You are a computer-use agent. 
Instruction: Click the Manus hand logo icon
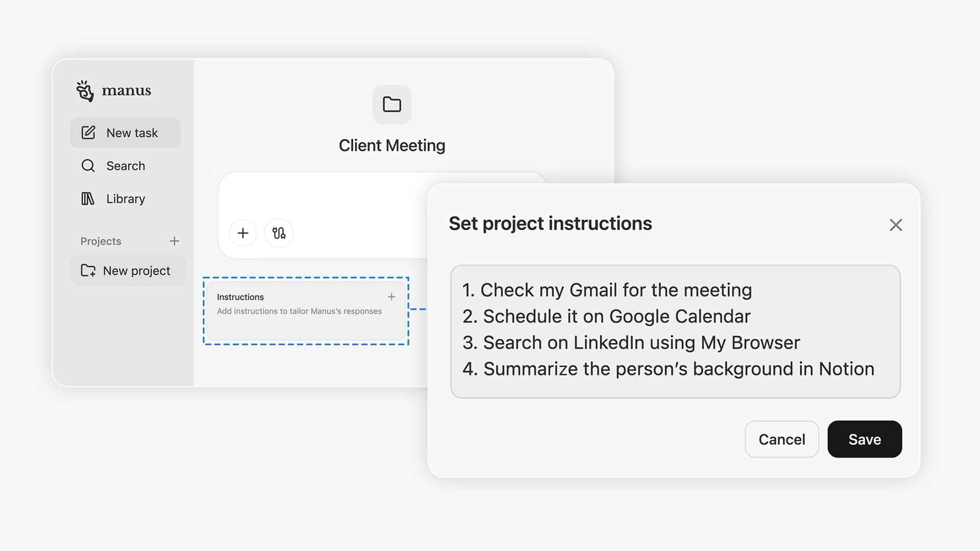85,91
